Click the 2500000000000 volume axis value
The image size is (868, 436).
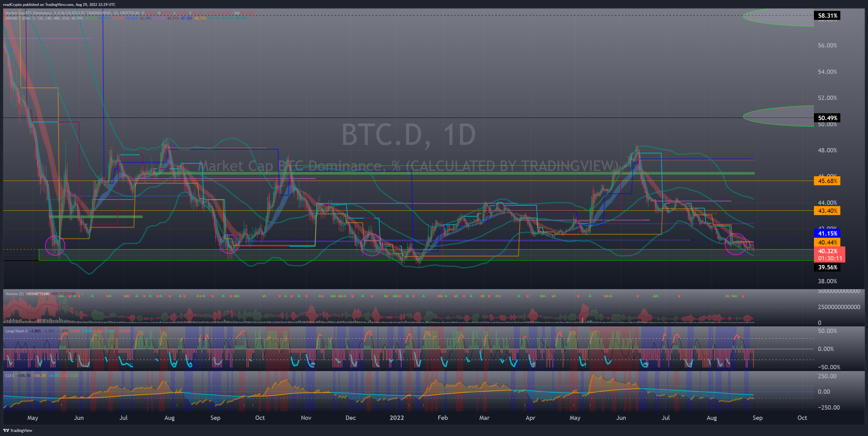click(x=839, y=307)
